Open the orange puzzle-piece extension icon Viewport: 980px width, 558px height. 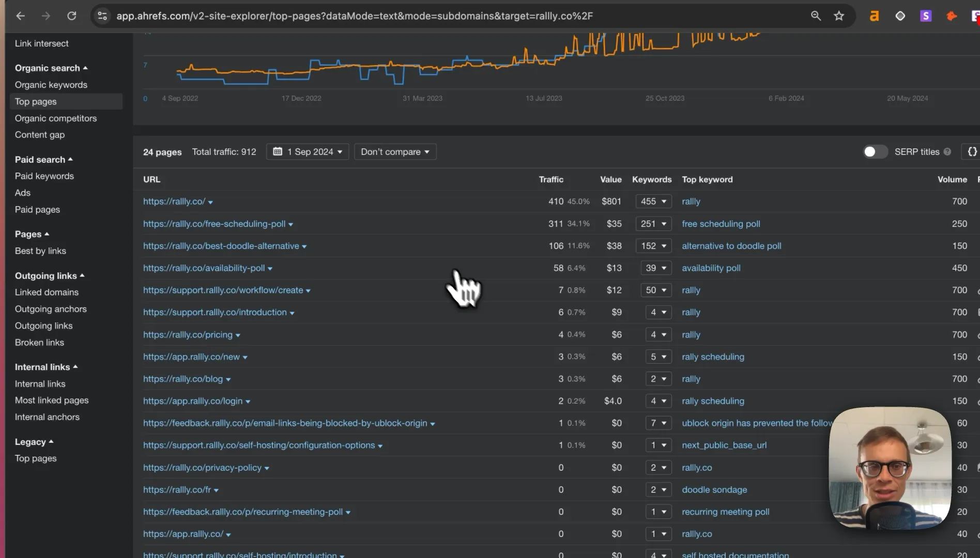point(951,16)
